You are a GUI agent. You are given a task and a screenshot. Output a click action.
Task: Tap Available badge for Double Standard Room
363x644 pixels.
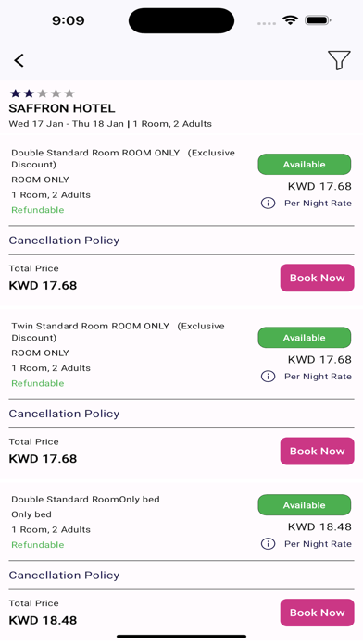(305, 165)
